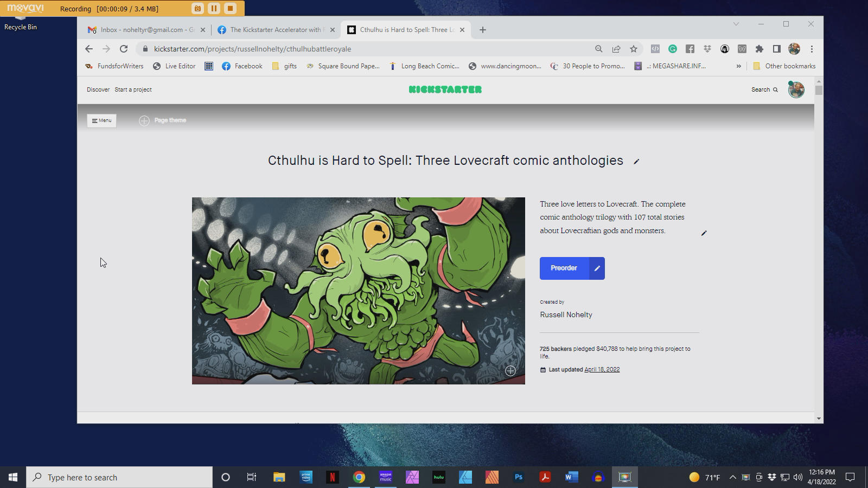Open Amazon Music from the taskbar
The height and width of the screenshot is (488, 868).
pos(386,477)
